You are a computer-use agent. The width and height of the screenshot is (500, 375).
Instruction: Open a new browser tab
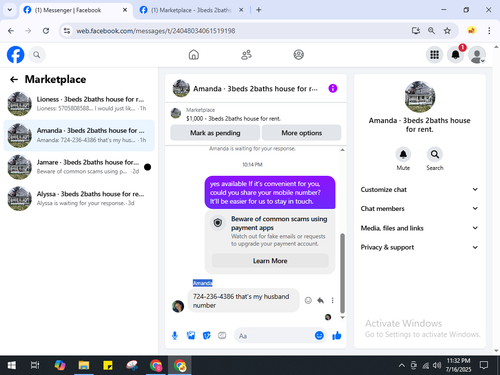pyautogui.click(x=259, y=10)
